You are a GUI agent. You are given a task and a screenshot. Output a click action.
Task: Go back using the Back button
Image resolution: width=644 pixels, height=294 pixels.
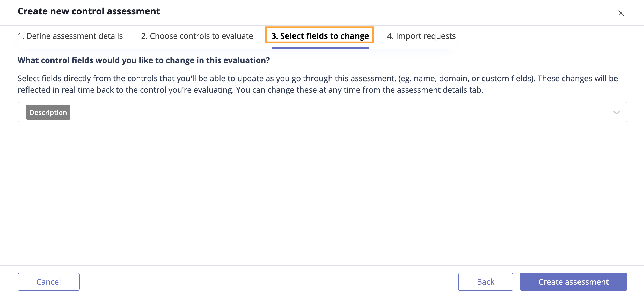[x=485, y=282]
